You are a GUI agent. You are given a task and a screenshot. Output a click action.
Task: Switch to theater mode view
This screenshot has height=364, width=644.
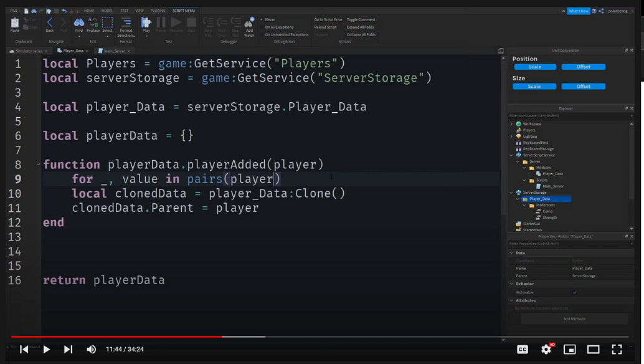pos(593,349)
